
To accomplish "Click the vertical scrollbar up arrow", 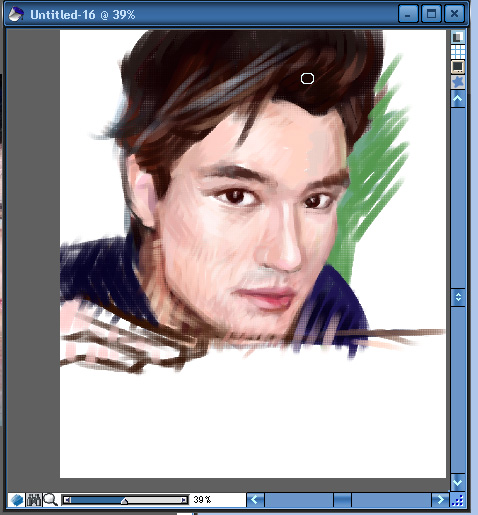I will 458,99.
